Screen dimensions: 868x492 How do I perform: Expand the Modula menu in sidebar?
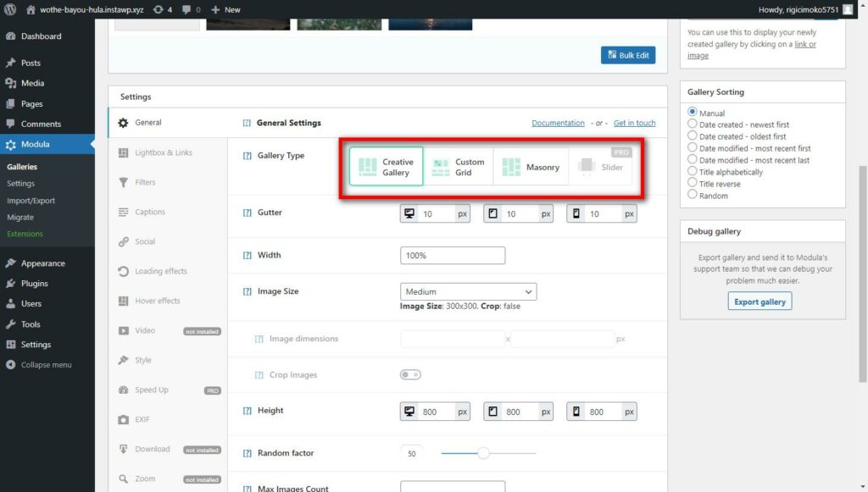click(35, 144)
